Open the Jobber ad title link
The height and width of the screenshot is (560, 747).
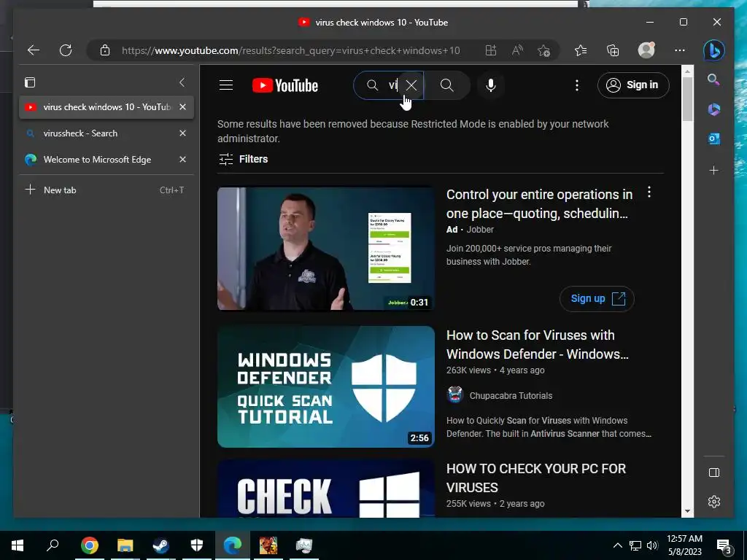click(x=539, y=204)
